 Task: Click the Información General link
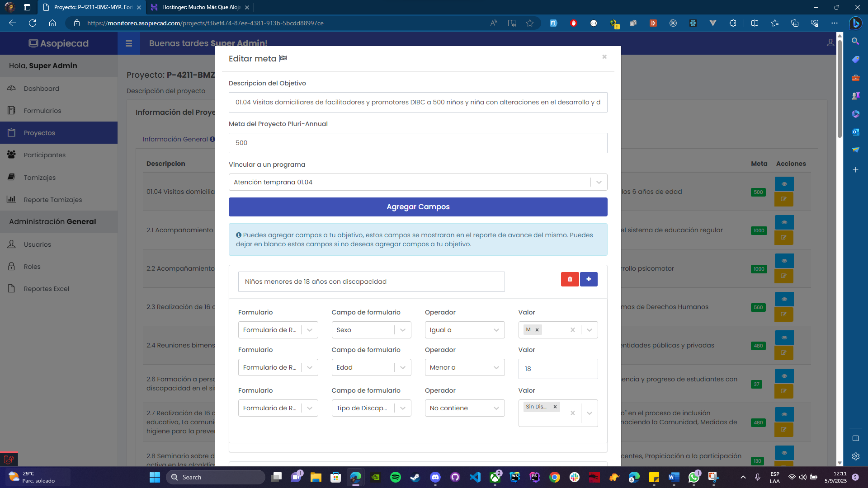pyautogui.click(x=175, y=139)
